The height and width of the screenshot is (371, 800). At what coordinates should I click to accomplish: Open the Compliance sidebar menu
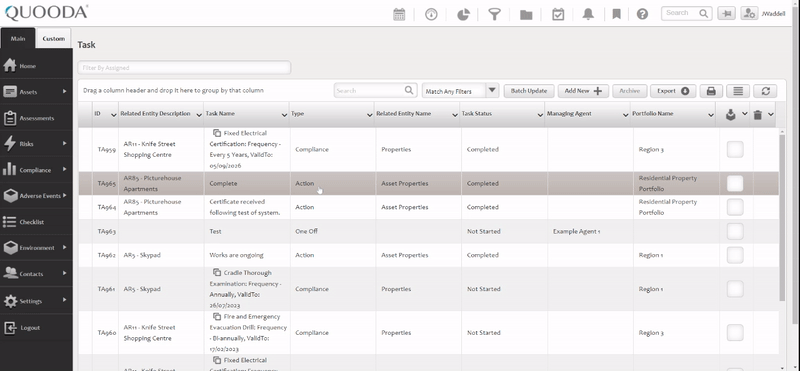(x=36, y=170)
